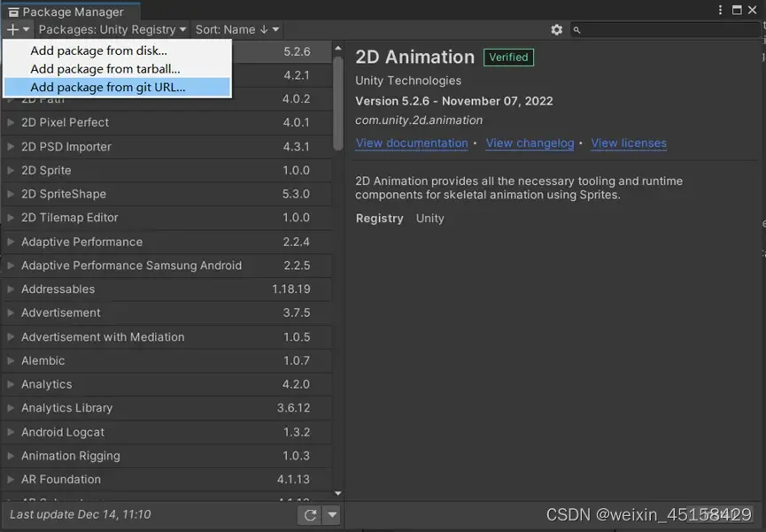Expand the 2D Sprite package entry
This screenshot has width=766, height=532.
[11, 171]
